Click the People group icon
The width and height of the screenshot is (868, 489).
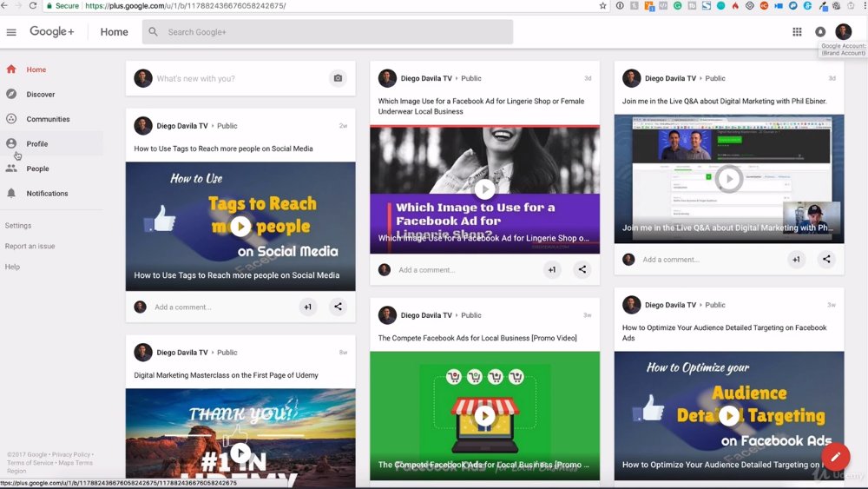11,169
